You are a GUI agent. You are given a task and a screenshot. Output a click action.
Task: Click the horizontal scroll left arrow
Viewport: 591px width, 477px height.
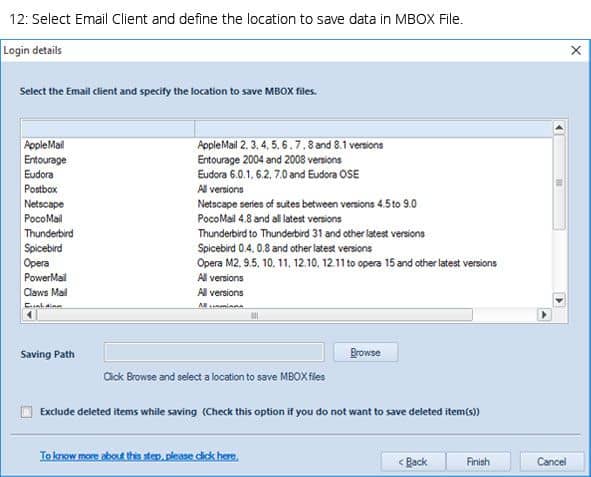[29, 315]
